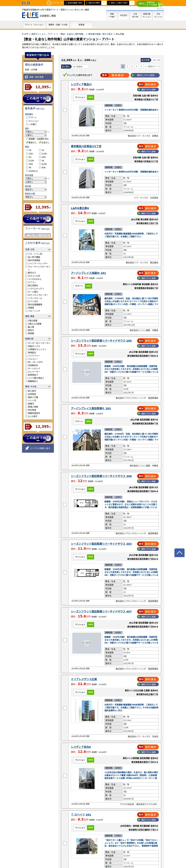Viewport: 186px width, 868px height.
Task: Add レジディア東品川 to 検討リスト
Action: click(x=148, y=90)
